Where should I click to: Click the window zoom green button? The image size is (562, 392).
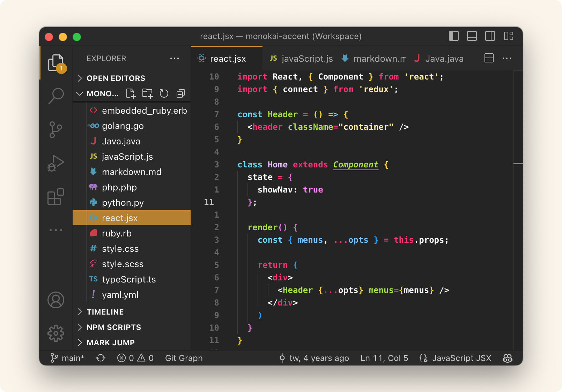tap(77, 37)
